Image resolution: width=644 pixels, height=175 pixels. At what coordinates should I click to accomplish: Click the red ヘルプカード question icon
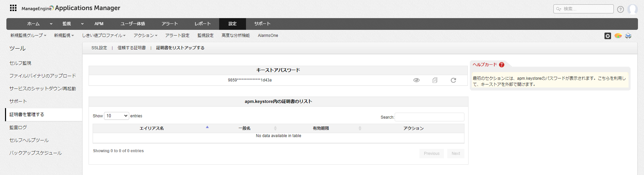(502, 65)
